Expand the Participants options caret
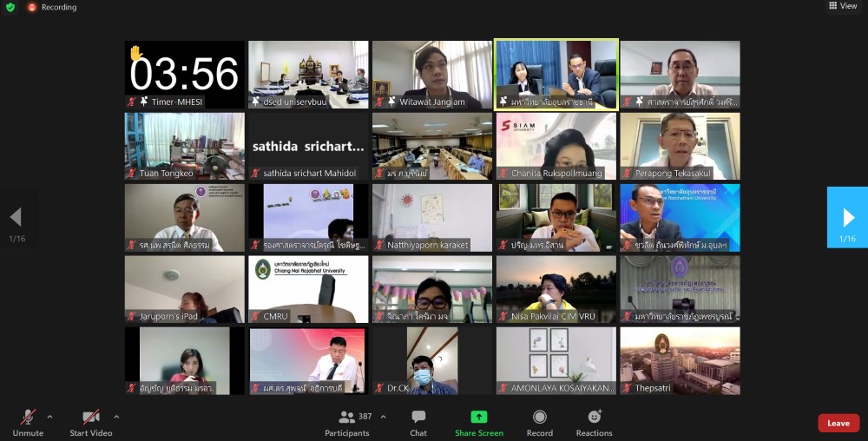 tap(384, 417)
